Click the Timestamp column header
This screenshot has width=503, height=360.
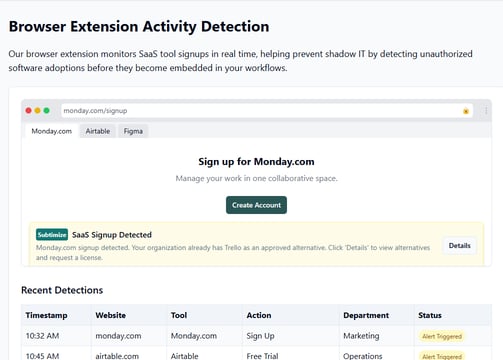point(46,315)
